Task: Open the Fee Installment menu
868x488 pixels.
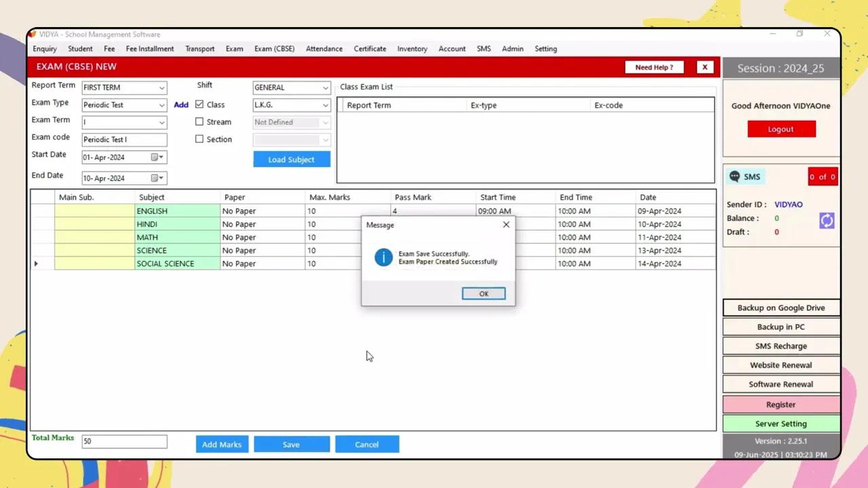Action: (x=150, y=49)
